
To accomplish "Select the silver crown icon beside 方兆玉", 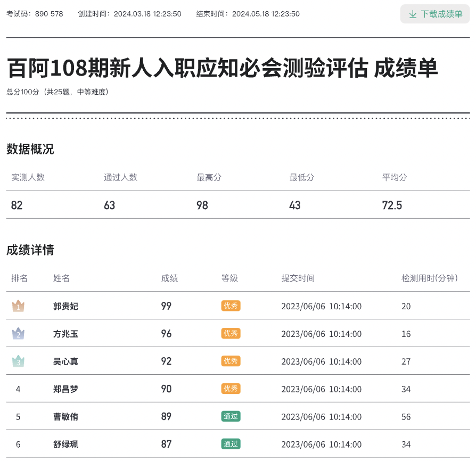I will click(18, 334).
